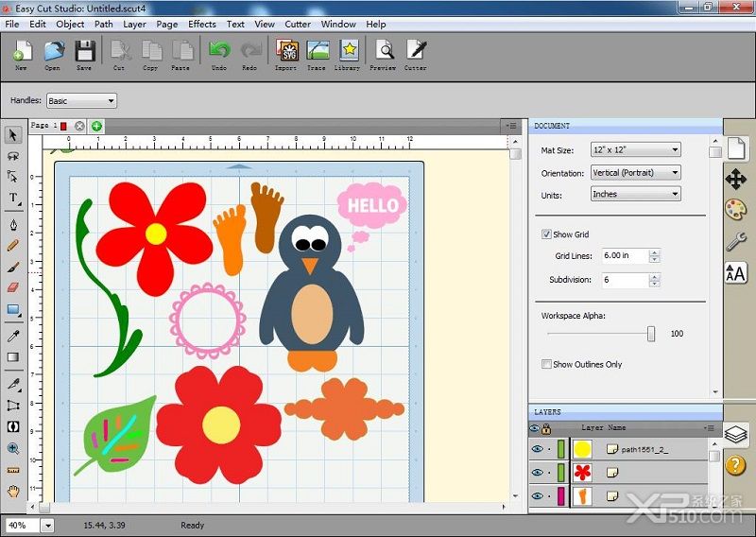Open the Help question mark icon

click(736, 465)
